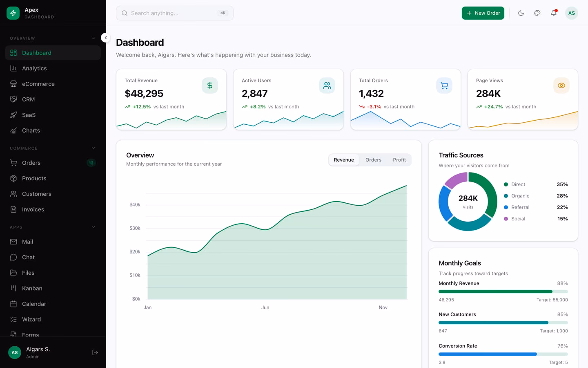Open the CRM section
This screenshot has height=368, width=588.
pos(53,99)
